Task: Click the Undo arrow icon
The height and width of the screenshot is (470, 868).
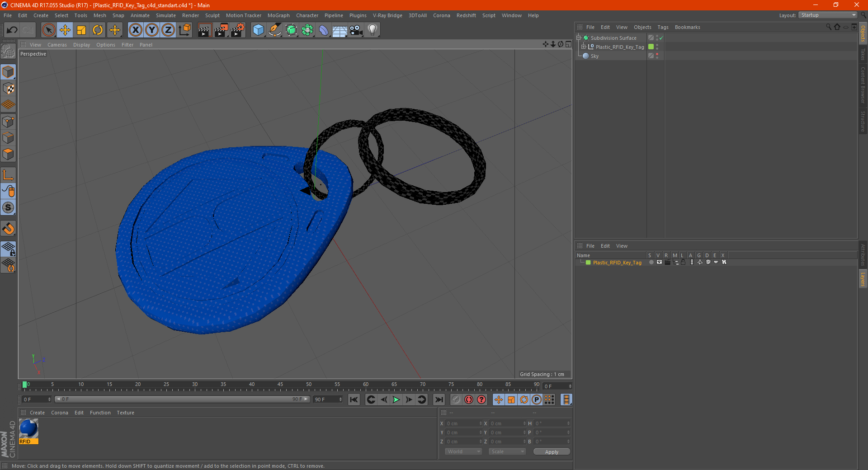Action: point(12,30)
